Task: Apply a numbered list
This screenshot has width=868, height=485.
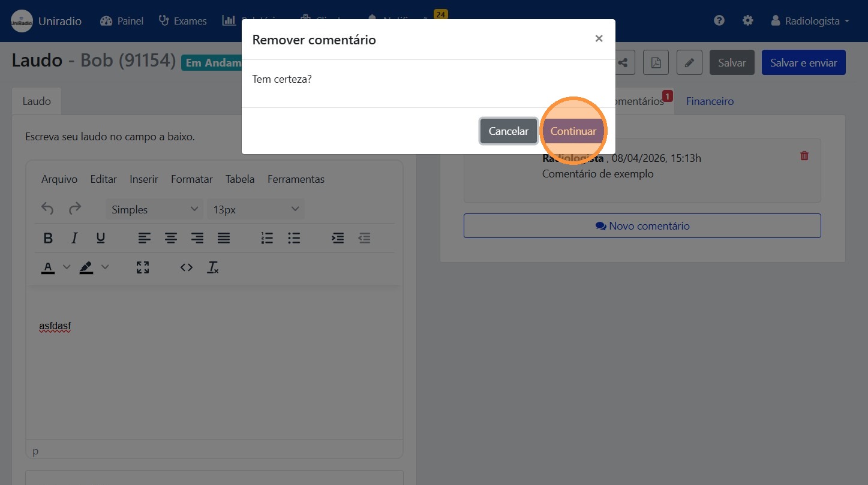Action: click(x=267, y=237)
